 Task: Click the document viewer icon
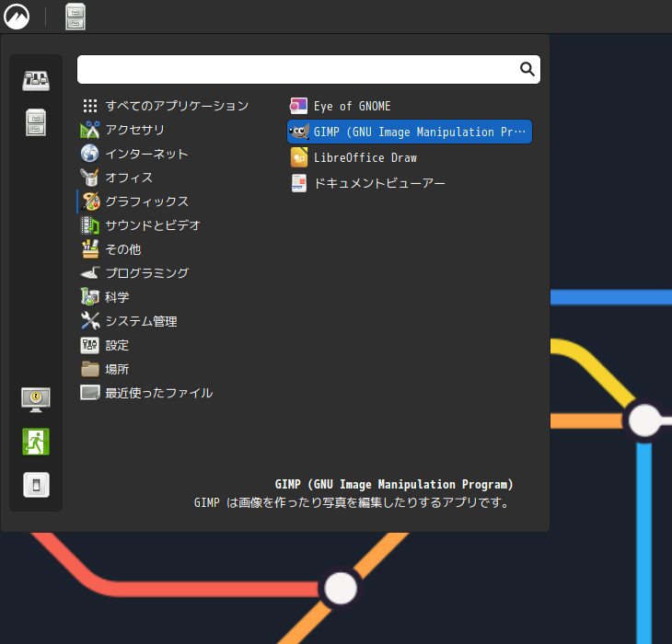[x=298, y=183]
